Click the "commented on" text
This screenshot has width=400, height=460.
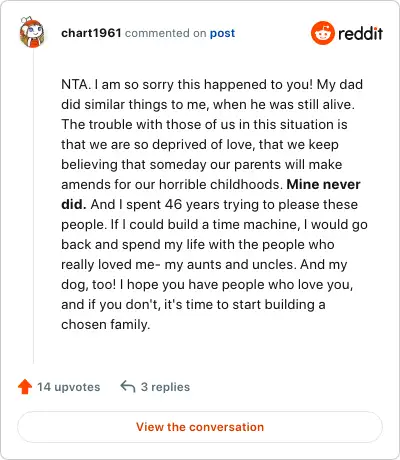coord(165,33)
